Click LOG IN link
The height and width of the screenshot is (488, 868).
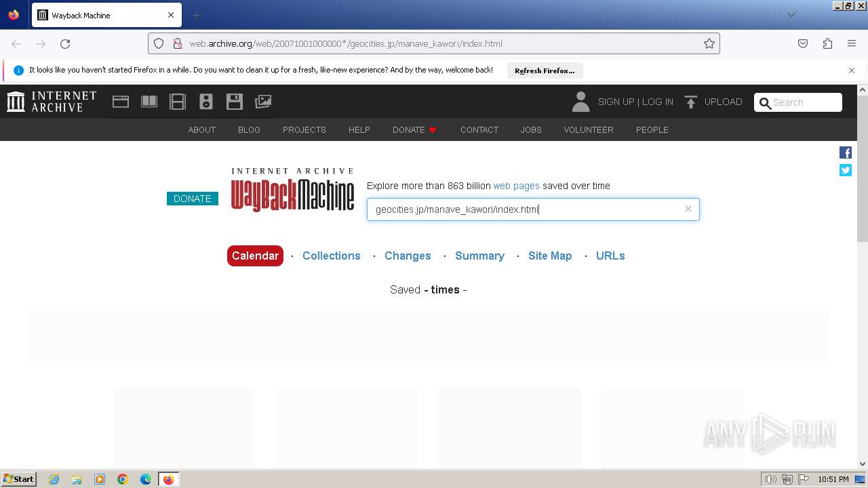point(658,102)
